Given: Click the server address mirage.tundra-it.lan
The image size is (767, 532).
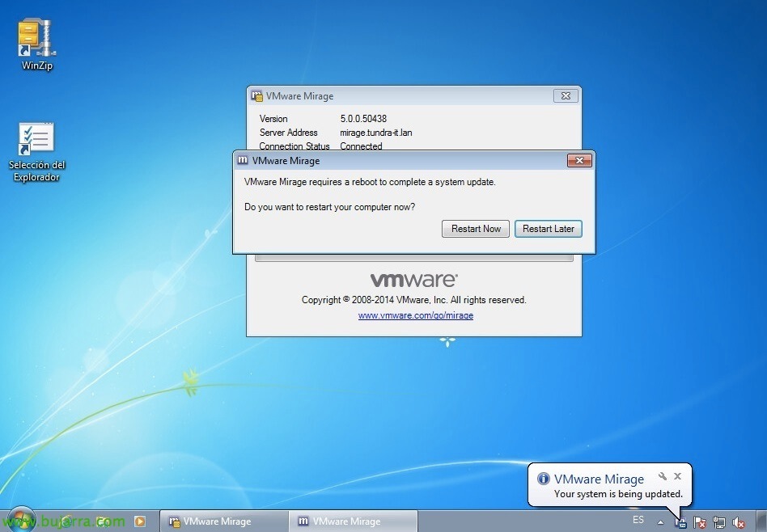Looking at the screenshot, I should pyautogui.click(x=376, y=133).
